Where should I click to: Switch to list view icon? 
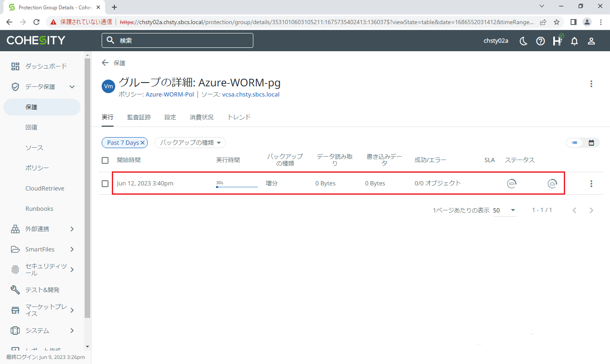tap(574, 143)
